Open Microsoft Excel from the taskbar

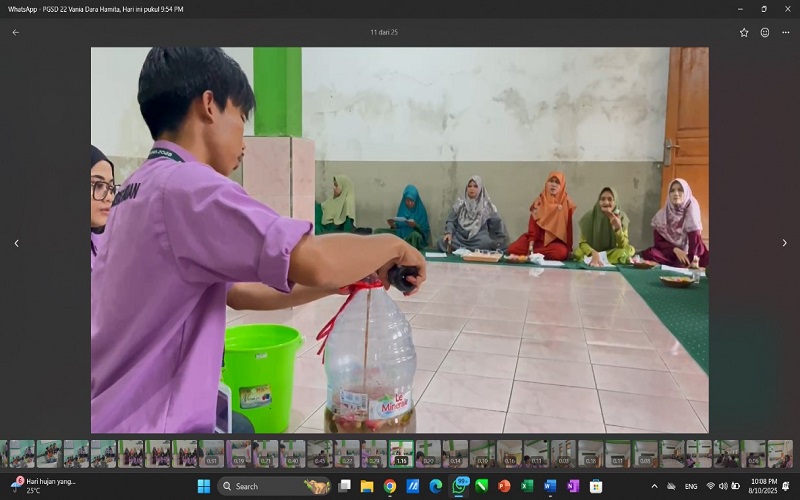(x=527, y=486)
